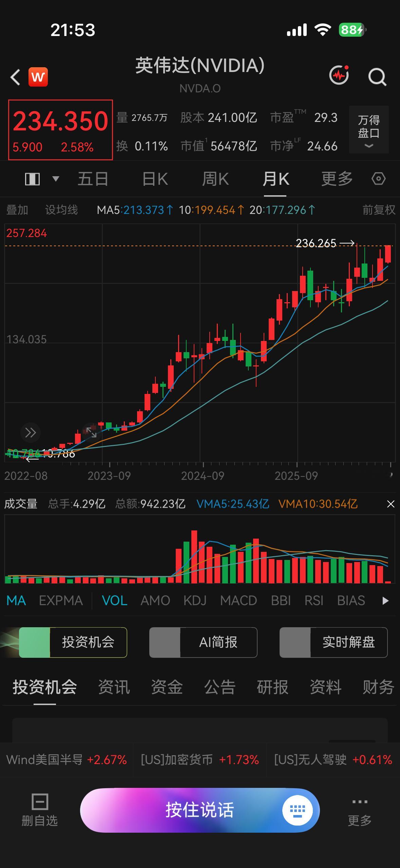This screenshot has height=868, width=400.
Task: Open the red Wind W logo
Action: click(38, 77)
